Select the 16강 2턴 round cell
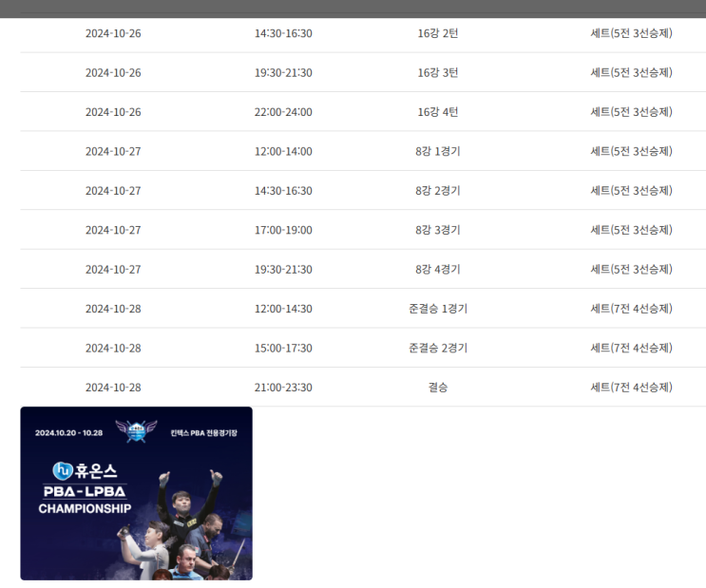The height and width of the screenshot is (588, 706). coord(438,34)
